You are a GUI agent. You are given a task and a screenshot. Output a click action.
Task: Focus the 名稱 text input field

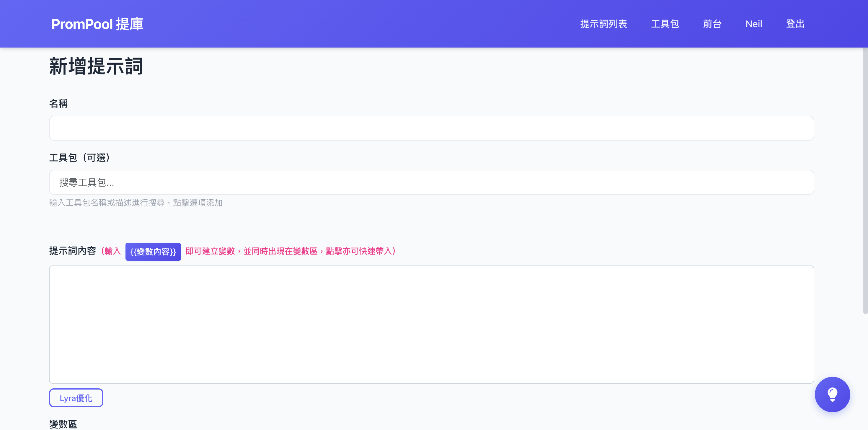point(431,128)
